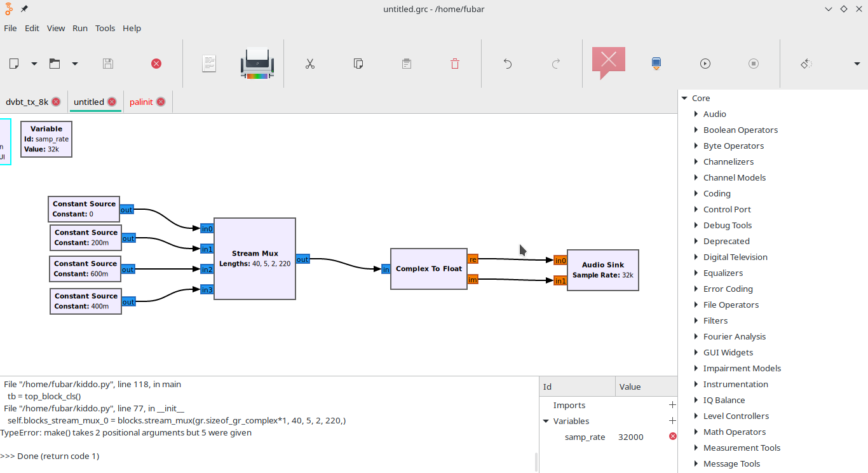
Task: Select the Stream Mux block
Action: tap(254, 257)
